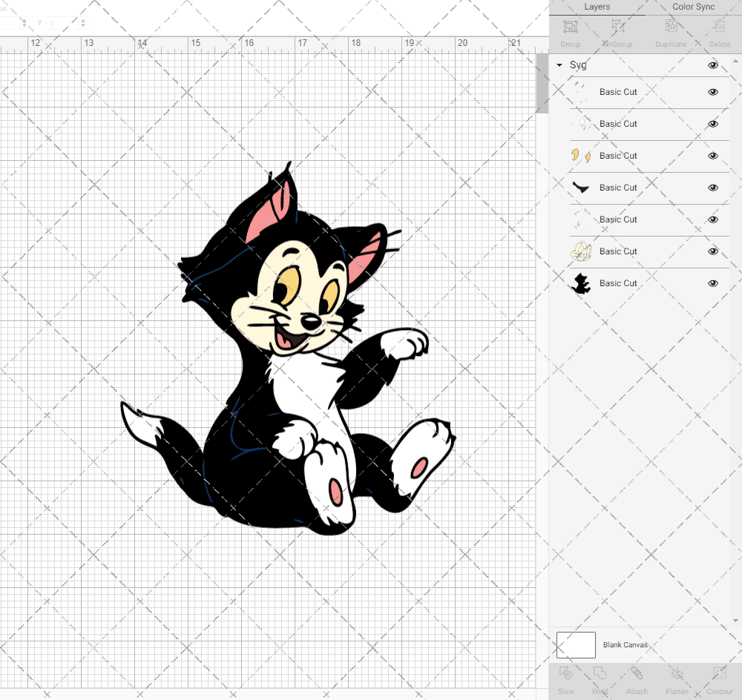This screenshot has height=700, width=742.
Task: Click the Flatten tool icon
Action: [x=677, y=673]
